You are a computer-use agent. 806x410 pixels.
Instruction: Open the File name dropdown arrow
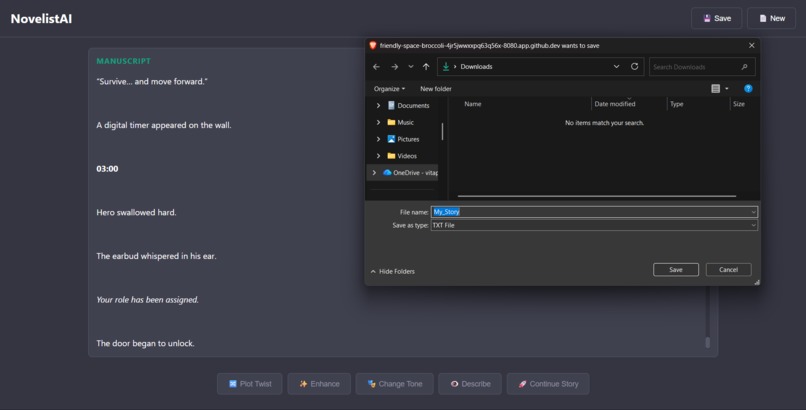[753, 212]
